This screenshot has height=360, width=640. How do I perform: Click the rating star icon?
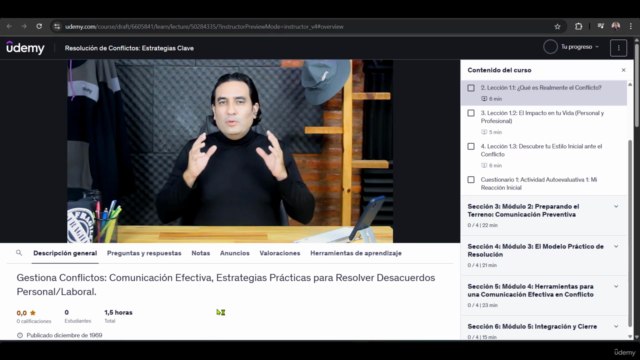33,313
